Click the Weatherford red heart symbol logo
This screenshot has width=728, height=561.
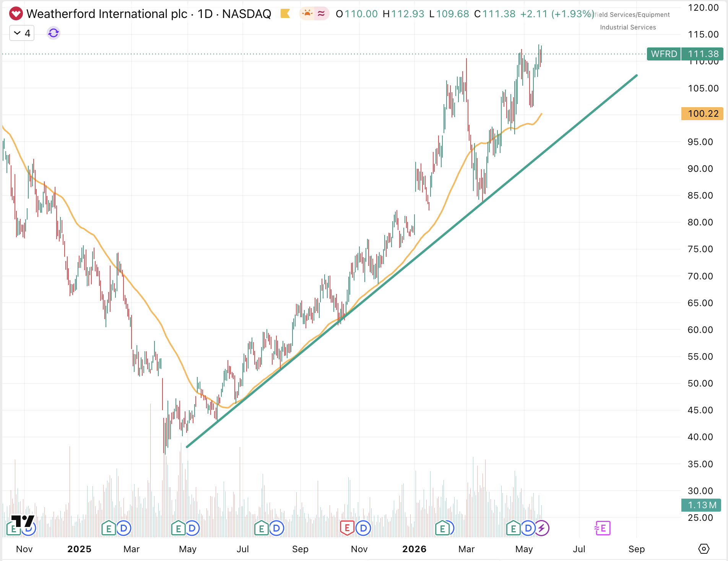coord(16,14)
